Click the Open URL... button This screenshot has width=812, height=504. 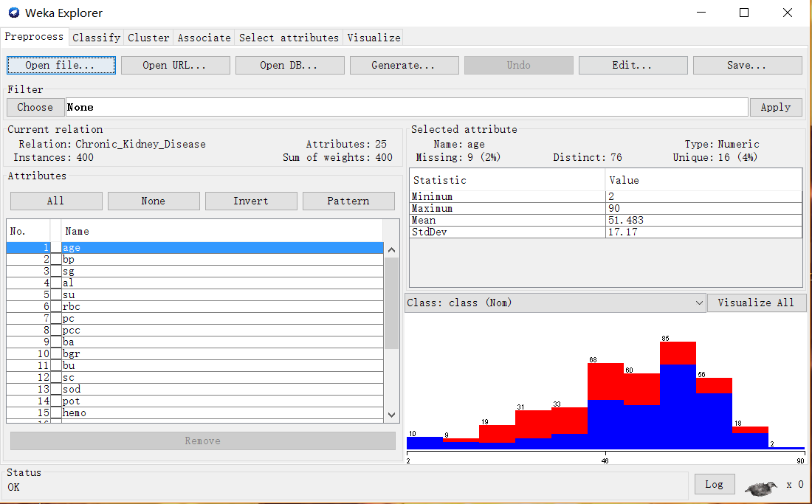pyautogui.click(x=176, y=65)
